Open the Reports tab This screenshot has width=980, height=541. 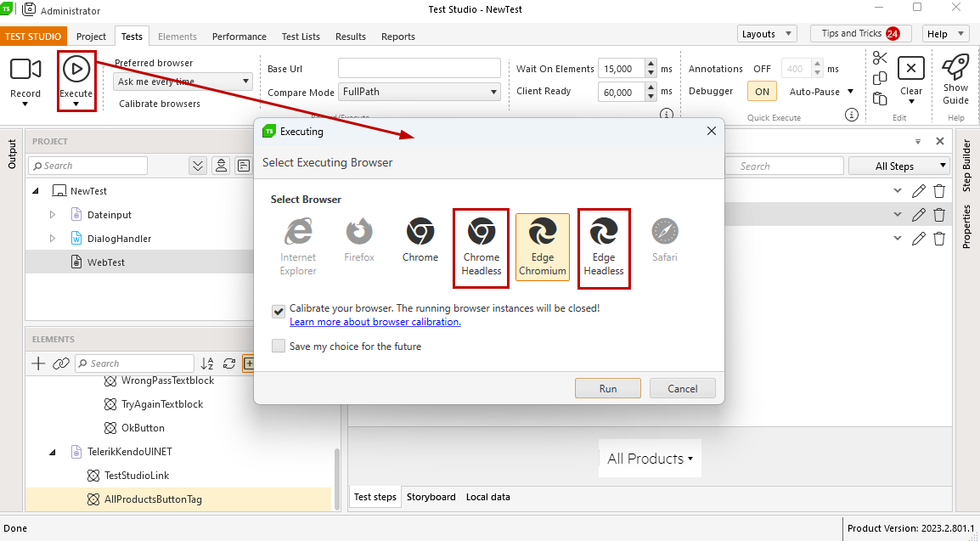[398, 37]
